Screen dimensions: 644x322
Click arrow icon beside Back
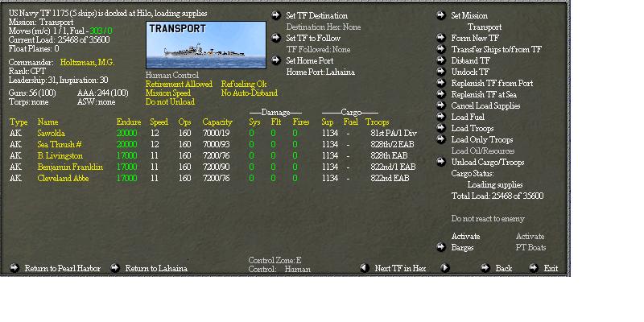point(485,268)
